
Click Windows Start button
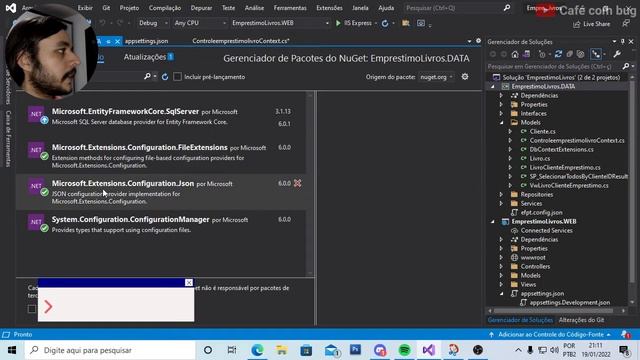(x=12, y=350)
